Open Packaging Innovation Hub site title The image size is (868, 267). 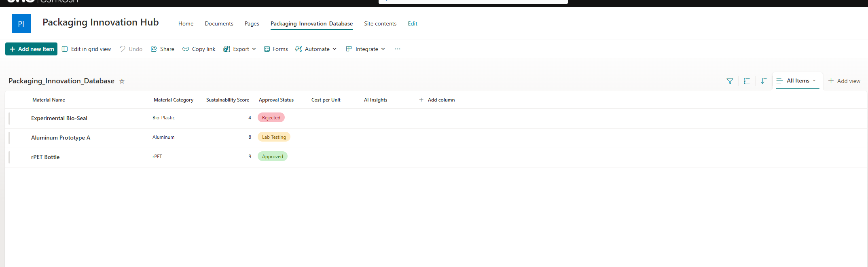[x=101, y=22]
